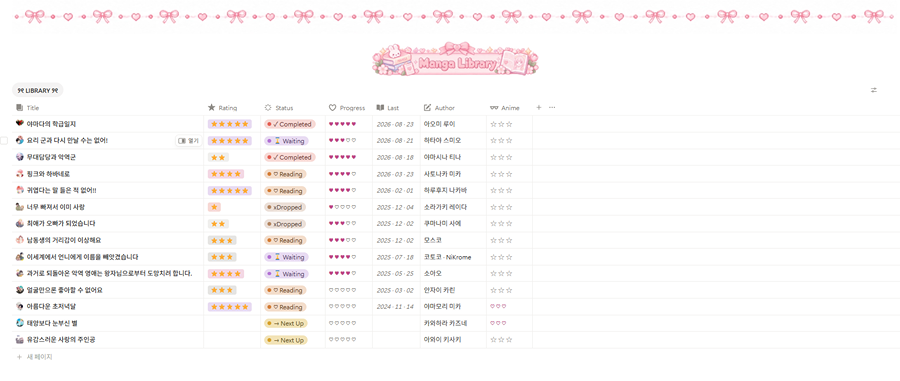Click the date cell 2025 - 05 - 25
This screenshot has width=900, height=381.
(x=395, y=274)
